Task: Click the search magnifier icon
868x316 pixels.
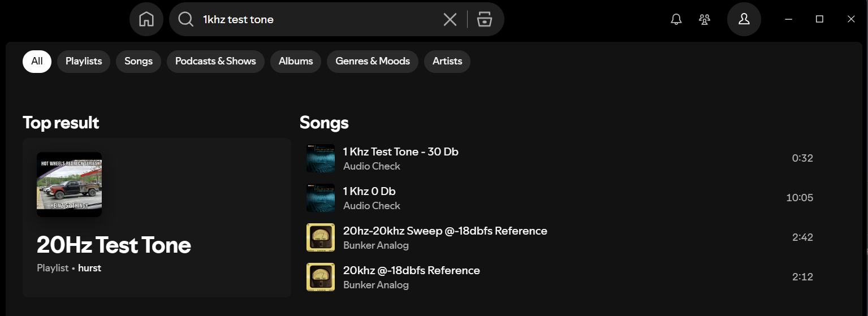Action: [185, 19]
